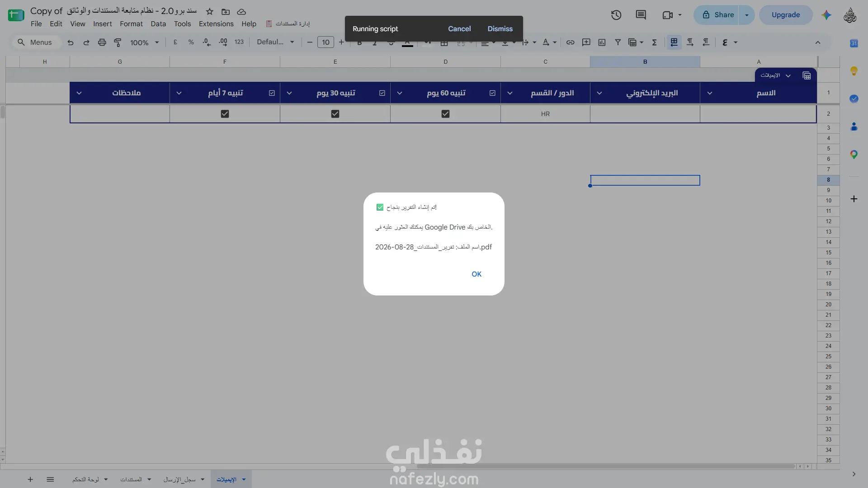
Task: Click the font size input field
Action: (325, 42)
